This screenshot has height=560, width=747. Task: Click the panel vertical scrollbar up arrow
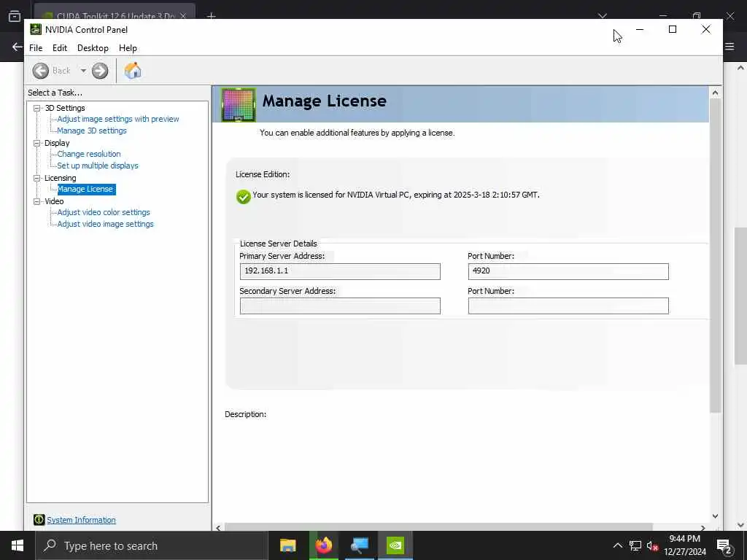pyautogui.click(x=715, y=93)
